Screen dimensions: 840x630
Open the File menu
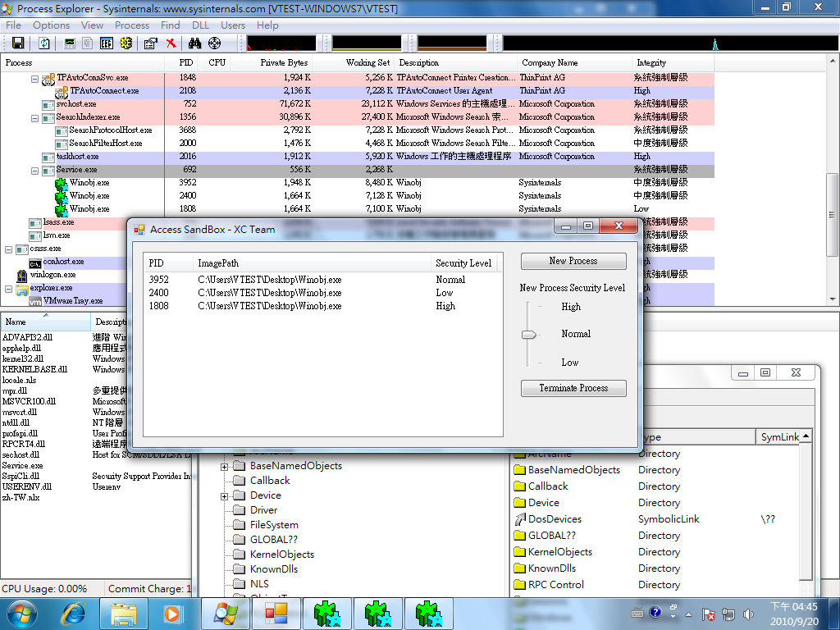click(13, 25)
